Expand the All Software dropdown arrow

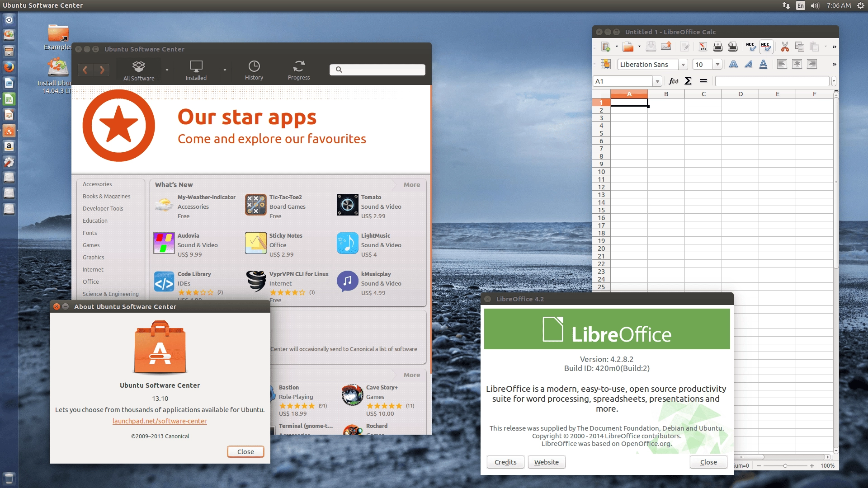(167, 70)
